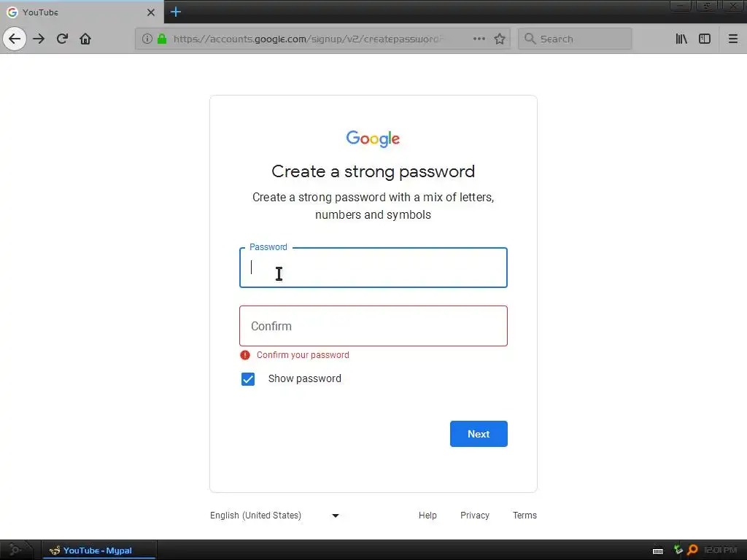Show site information icon in address bar
Image resolution: width=747 pixels, height=560 pixels.
click(x=147, y=39)
